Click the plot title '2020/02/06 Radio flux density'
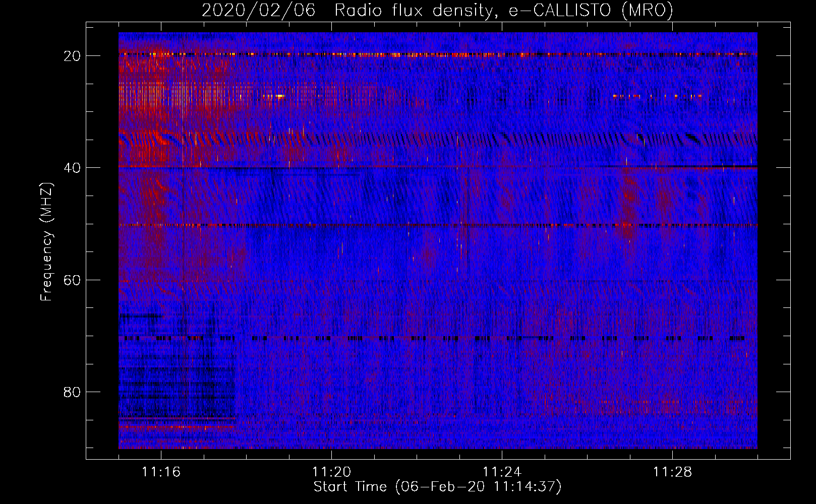The height and width of the screenshot is (504, 816). (x=437, y=10)
